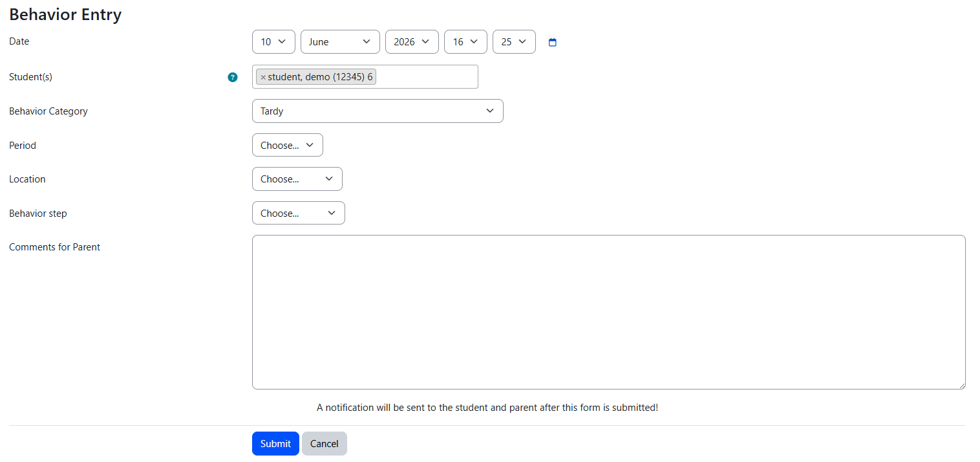Grab the comments box resize handle
The image size is (980, 462).
[x=961, y=385]
